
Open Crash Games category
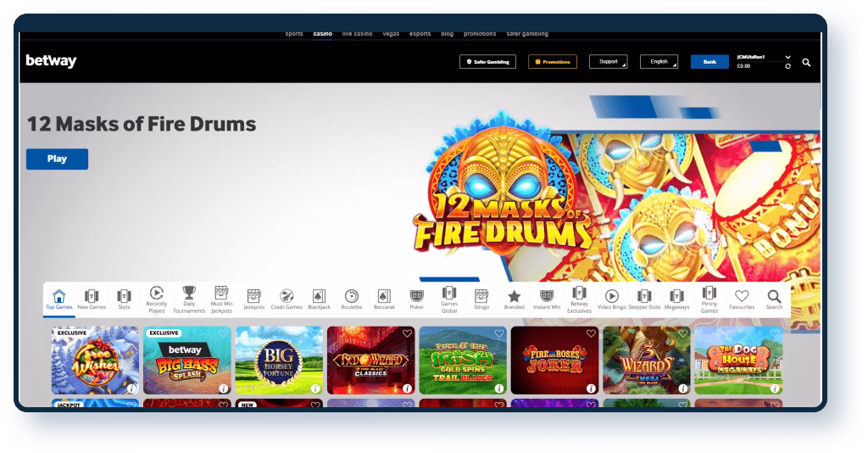tap(287, 299)
